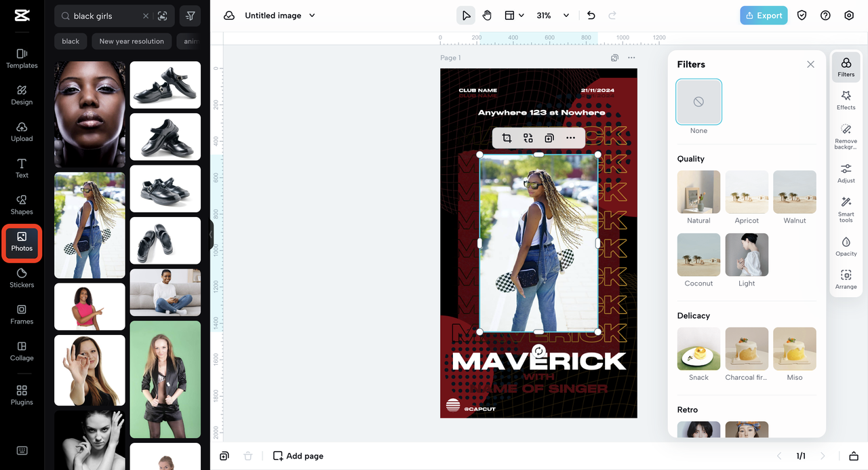The height and width of the screenshot is (470, 868).
Task: Open keyboard shortcuts icon at bottom left
Action: click(x=22, y=450)
